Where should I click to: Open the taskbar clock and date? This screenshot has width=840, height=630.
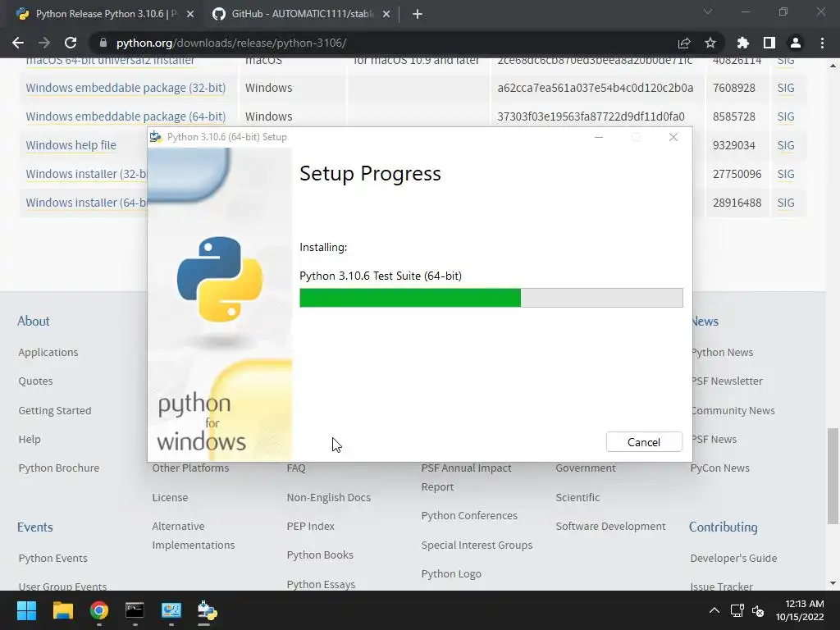pos(800,610)
